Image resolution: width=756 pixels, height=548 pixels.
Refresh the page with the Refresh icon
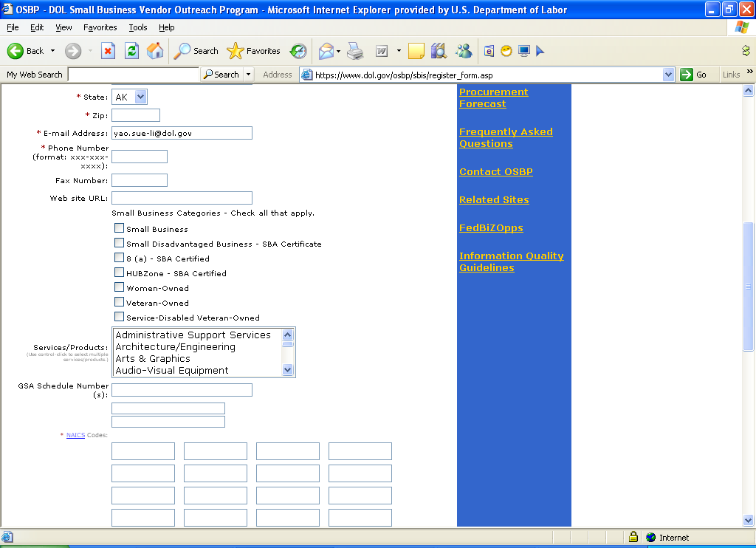click(x=131, y=51)
